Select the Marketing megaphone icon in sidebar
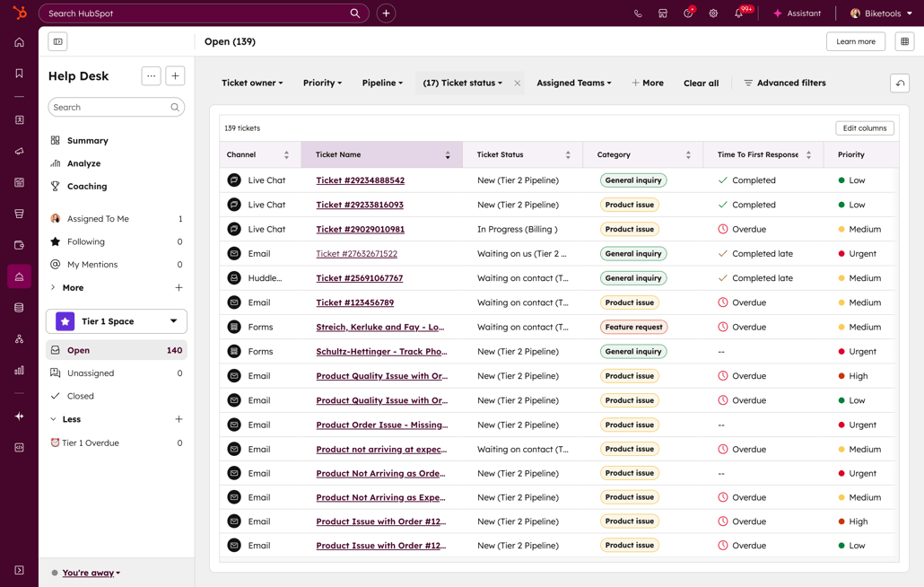Screen dimensions: 924x587 tap(18, 151)
